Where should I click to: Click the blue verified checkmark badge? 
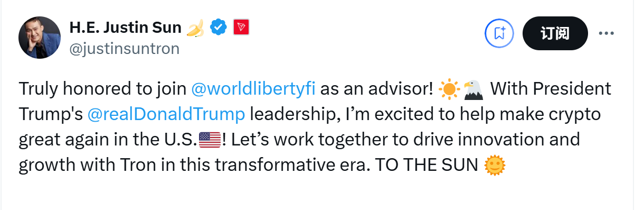[219, 27]
